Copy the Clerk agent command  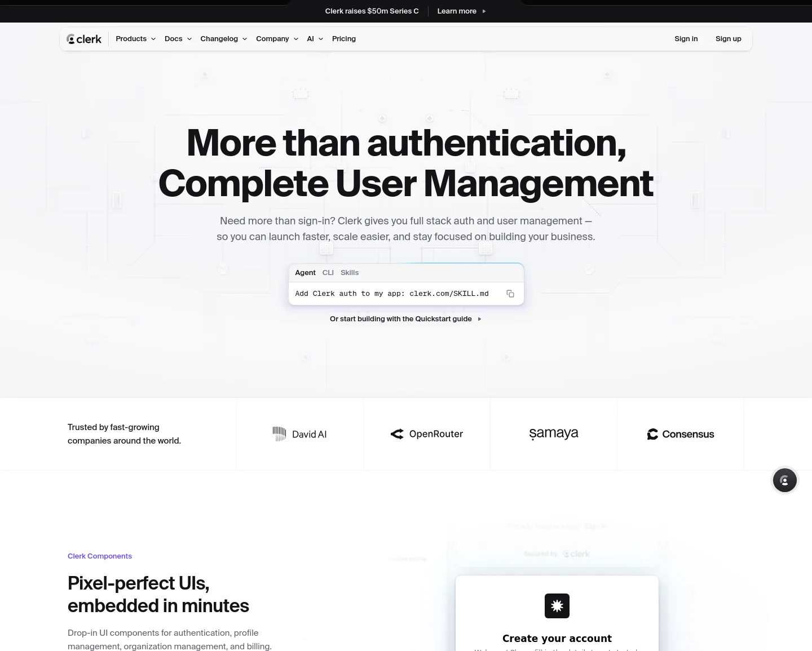(x=510, y=294)
